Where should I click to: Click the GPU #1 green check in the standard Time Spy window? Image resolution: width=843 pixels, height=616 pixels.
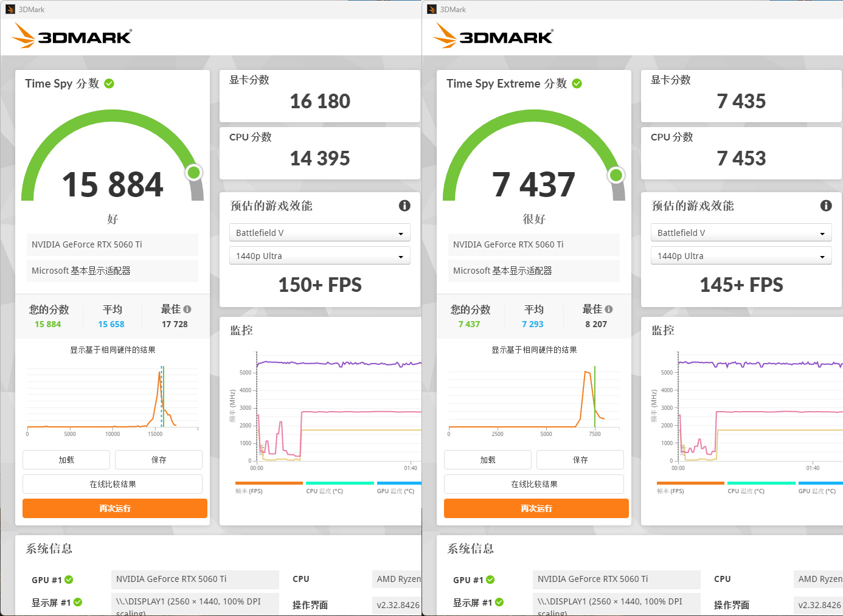[69, 580]
